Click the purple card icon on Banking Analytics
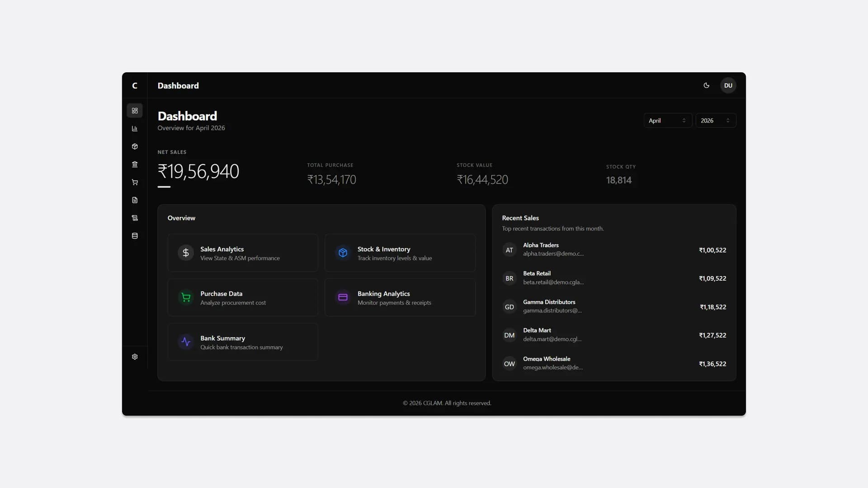This screenshot has height=488, width=868. pyautogui.click(x=343, y=297)
